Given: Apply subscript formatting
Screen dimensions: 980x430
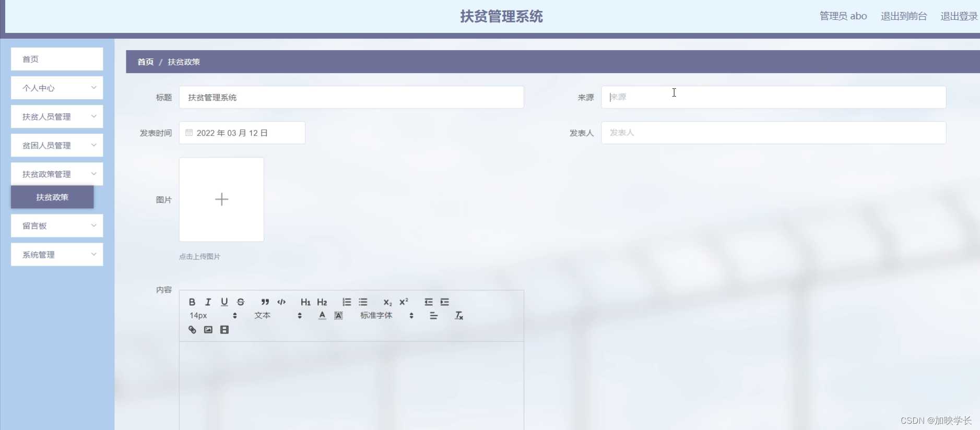Looking at the screenshot, I should pos(387,302).
